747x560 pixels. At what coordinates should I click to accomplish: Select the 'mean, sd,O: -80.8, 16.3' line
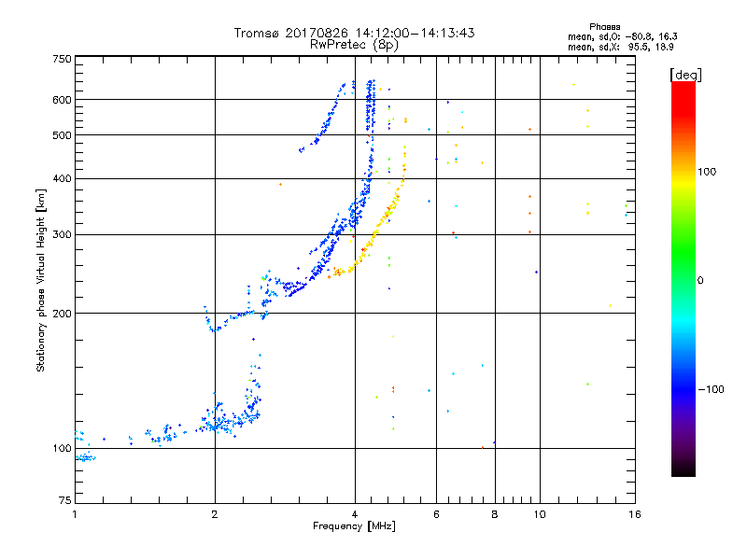coord(622,37)
